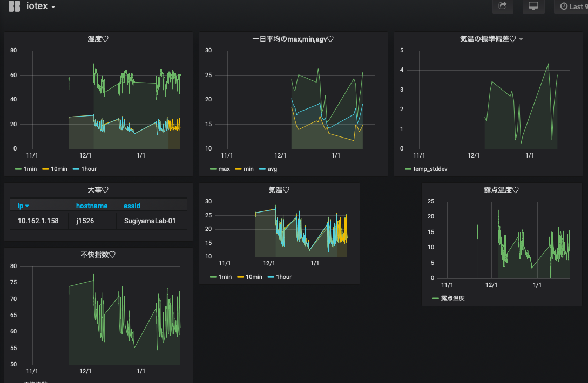Hide the max series in daily average legend
Image resolution: width=588 pixels, height=383 pixels.
point(224,169)
